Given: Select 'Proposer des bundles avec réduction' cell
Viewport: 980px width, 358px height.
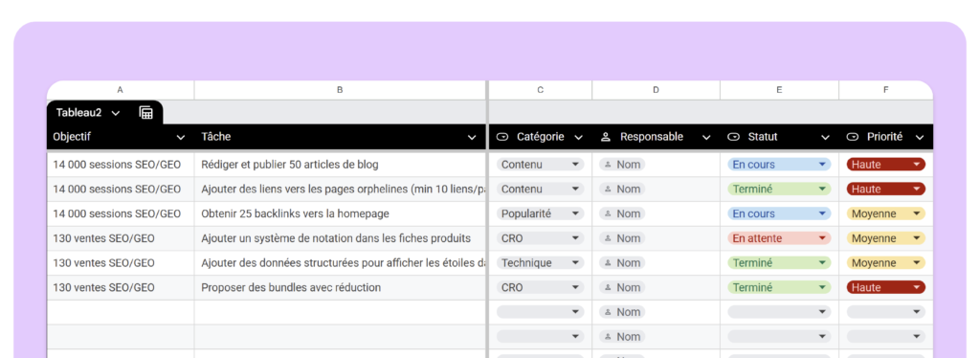Looking at the screenshot, I should click(340, 287).
